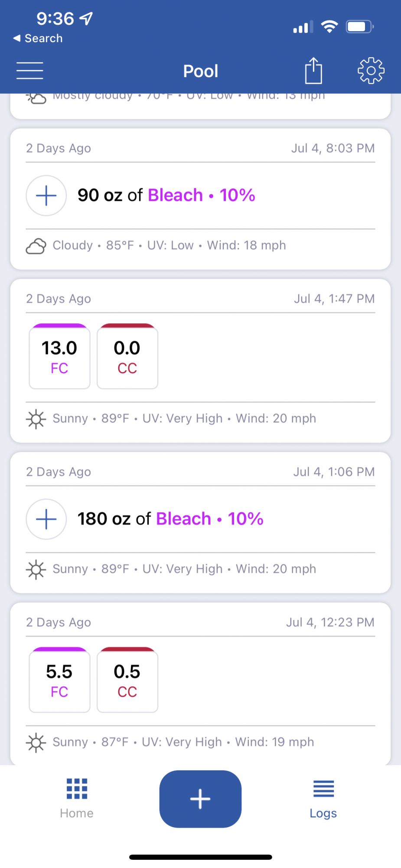Tap plus circle beside 180 oz Bleach

pyautogui.click(x=46, y=519)
